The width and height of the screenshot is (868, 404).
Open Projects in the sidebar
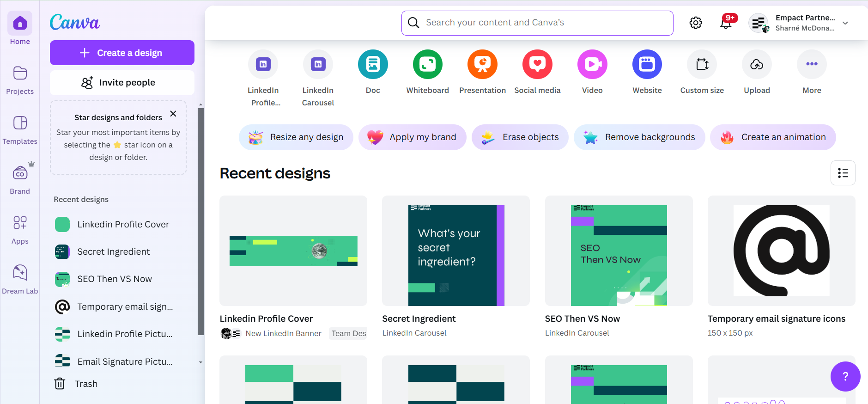pos(20,80)
